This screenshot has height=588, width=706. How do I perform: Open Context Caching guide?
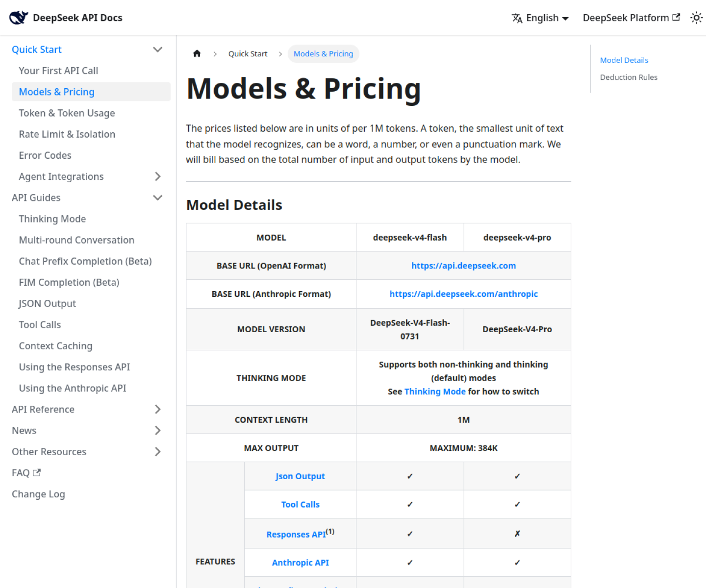pos(55,345)
